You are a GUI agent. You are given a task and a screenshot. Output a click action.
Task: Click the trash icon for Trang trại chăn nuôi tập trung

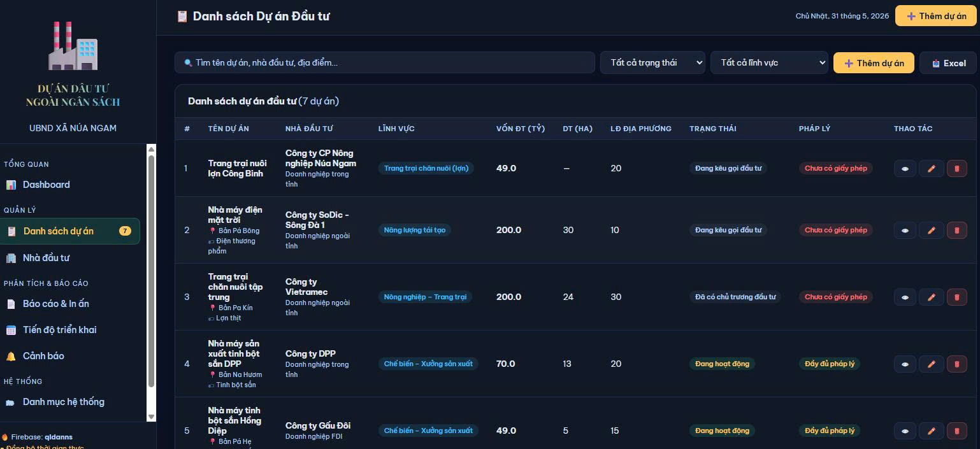956,297
